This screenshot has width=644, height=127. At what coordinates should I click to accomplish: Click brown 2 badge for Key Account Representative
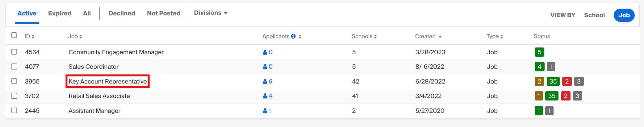[539, 81]
